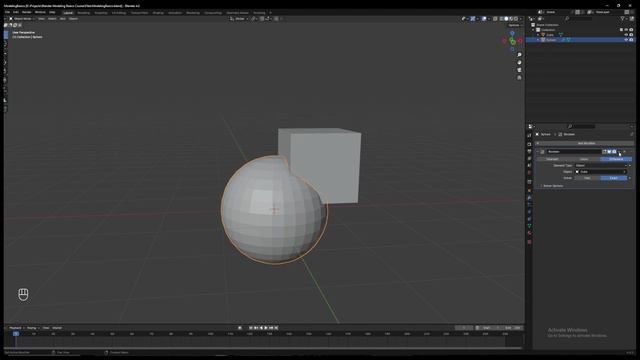Viewport: 640px width, 360px height.
Task: Jump to the timeline end frame button
Action: (276, 328)
